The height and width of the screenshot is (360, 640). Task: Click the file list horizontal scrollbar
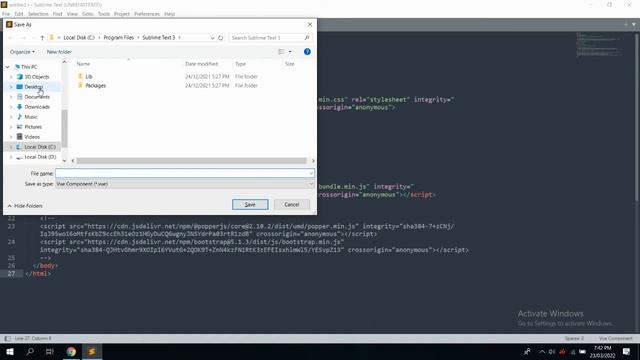coord(191,161)
